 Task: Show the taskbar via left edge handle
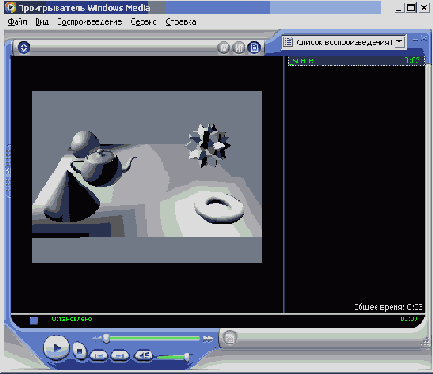pos(8,172)
